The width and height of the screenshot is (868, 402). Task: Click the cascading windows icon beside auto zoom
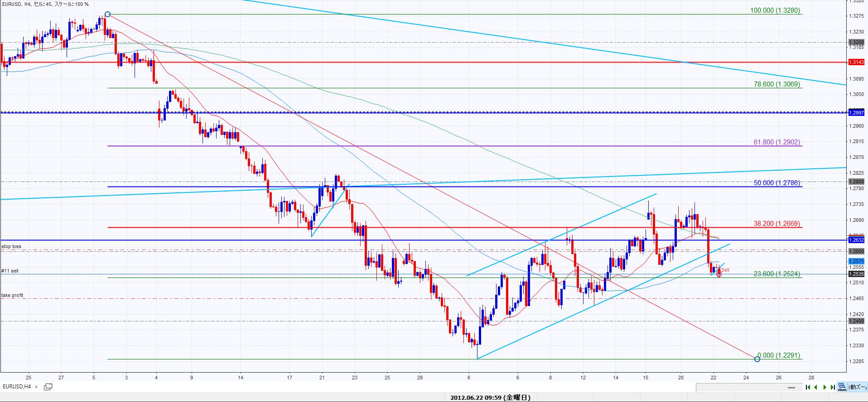(x=842, y=387)
